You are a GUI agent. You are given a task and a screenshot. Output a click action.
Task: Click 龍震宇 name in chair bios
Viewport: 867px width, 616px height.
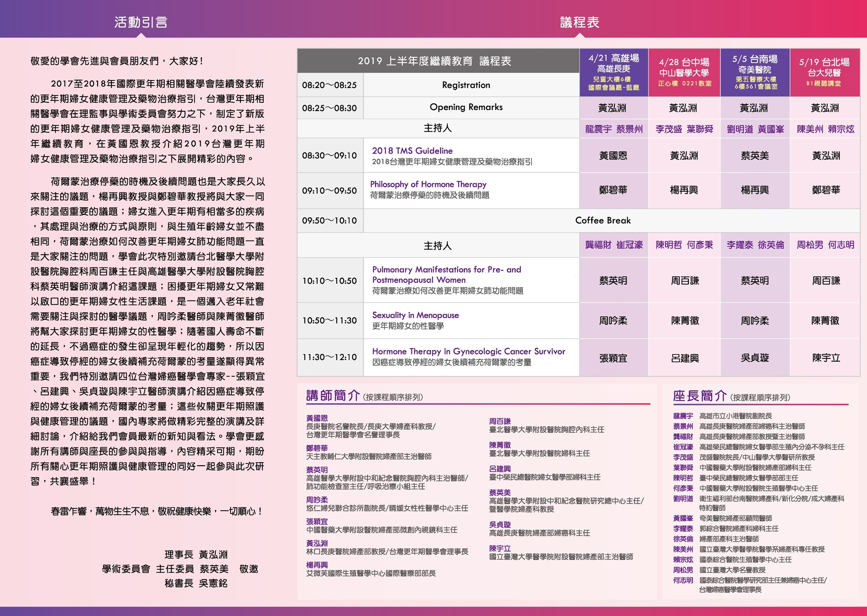tap(683, 416)
